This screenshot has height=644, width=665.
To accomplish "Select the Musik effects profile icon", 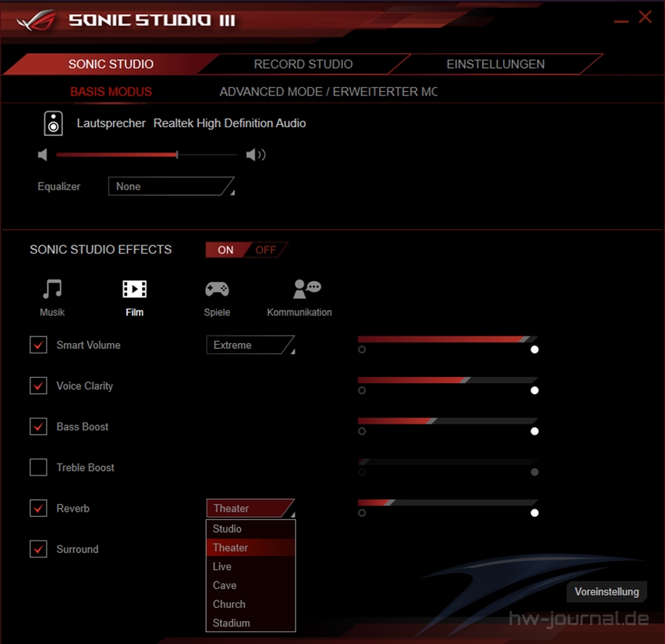I will pyautogui.click(x=52, y=288).
